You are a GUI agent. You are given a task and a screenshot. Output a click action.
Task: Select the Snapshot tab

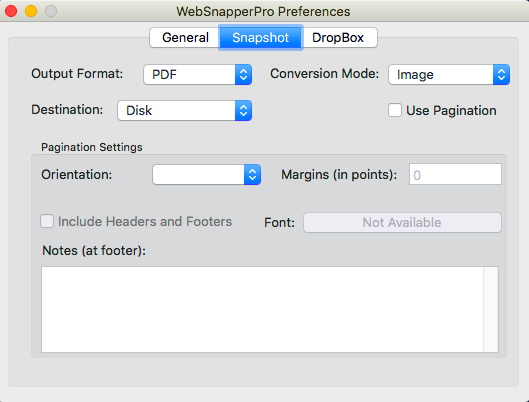260,37
